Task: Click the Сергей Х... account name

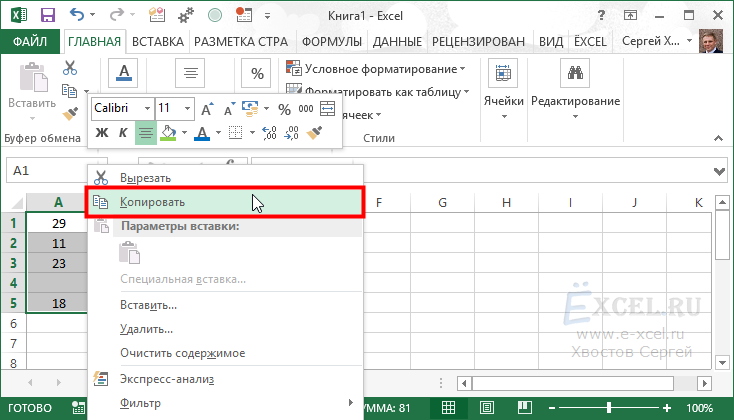Action: [x=651, y=41]
